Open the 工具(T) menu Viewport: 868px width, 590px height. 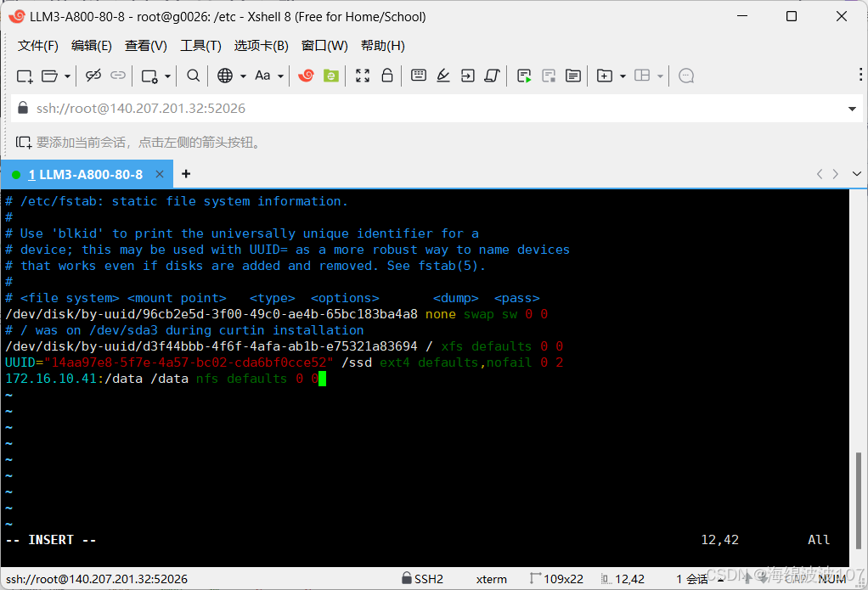pos(200,46)
